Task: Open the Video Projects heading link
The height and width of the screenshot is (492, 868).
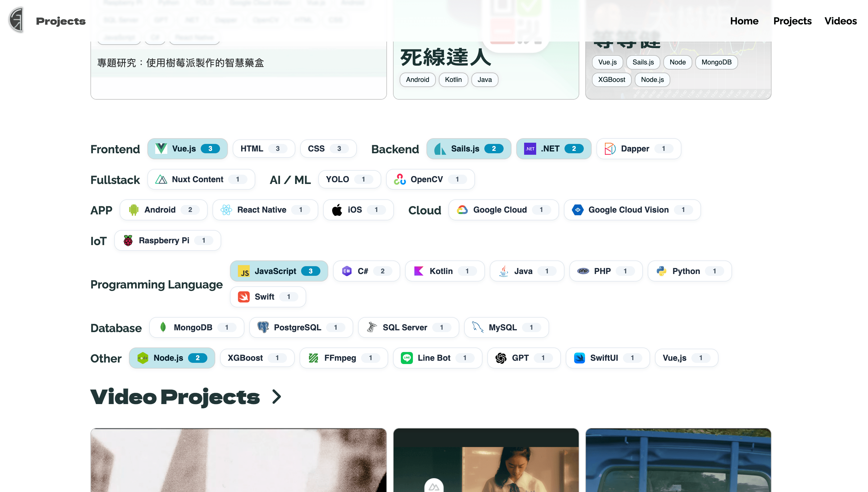Action: [175, 397]
